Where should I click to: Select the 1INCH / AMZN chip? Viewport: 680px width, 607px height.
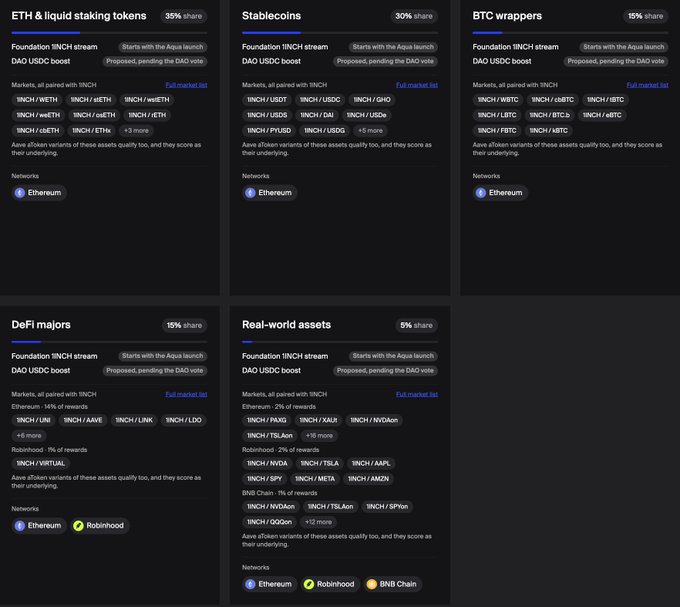coord(368,479)
